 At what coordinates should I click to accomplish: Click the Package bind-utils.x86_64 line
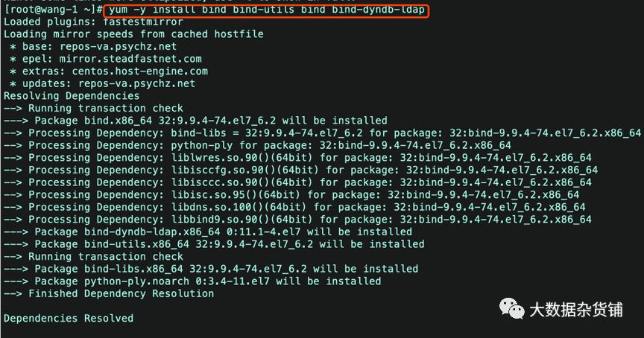coord(214,244)
